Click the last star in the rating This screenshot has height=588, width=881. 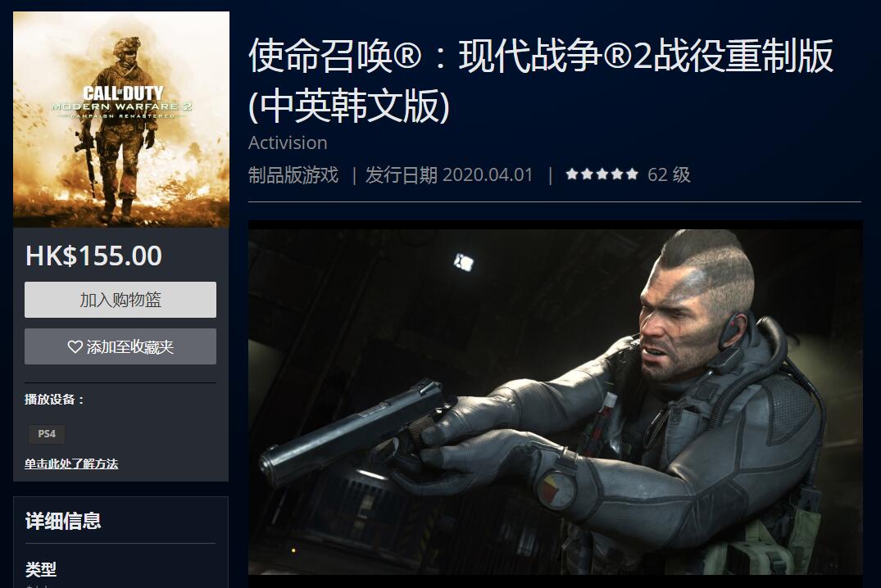click(632, 174)
